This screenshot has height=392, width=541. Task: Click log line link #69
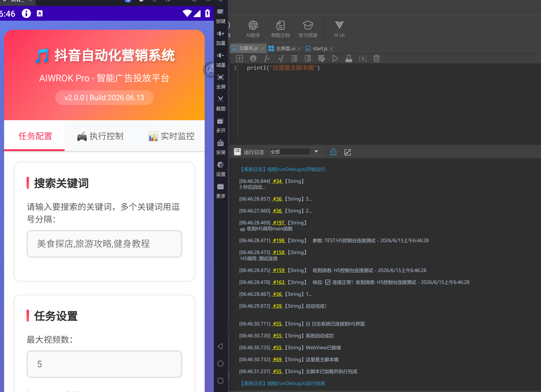pyautogui.click(x=277, y=359)
